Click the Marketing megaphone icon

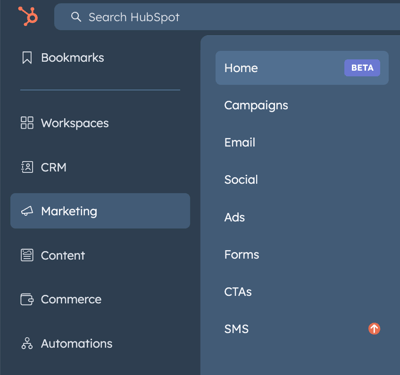(27, 211)
